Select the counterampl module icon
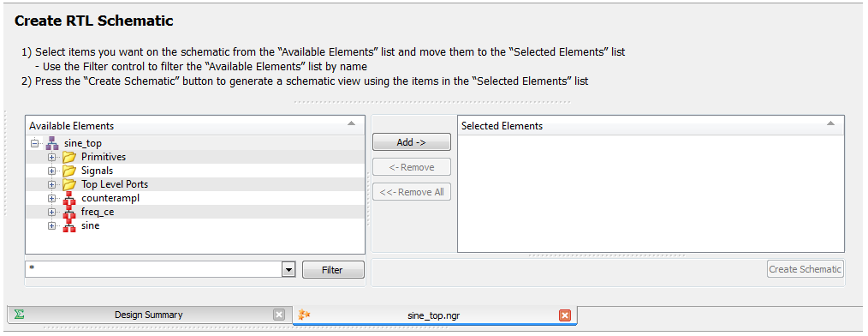Viewport: 868px width, 336px height. pyautogui.click(x=68, y=199)
